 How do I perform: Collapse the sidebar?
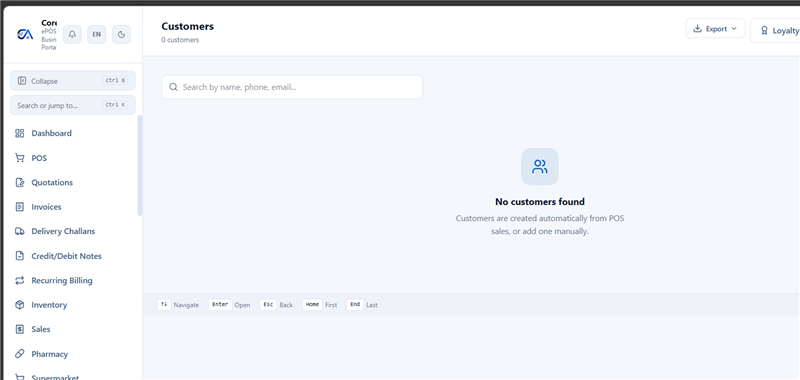[x=73, y=81]
